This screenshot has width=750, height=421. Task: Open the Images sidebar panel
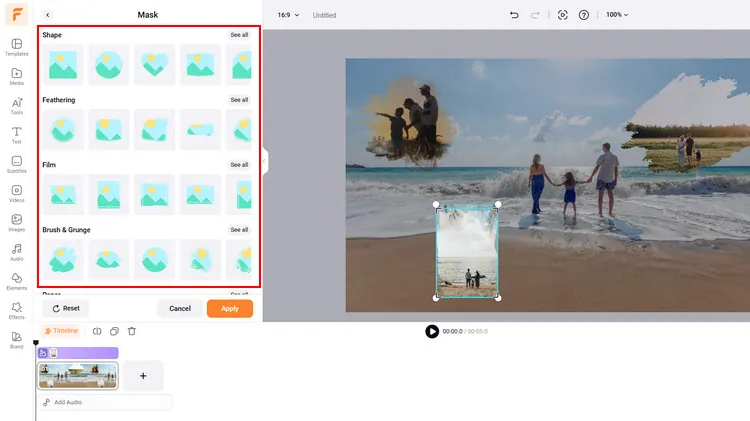tap(17, 222)
